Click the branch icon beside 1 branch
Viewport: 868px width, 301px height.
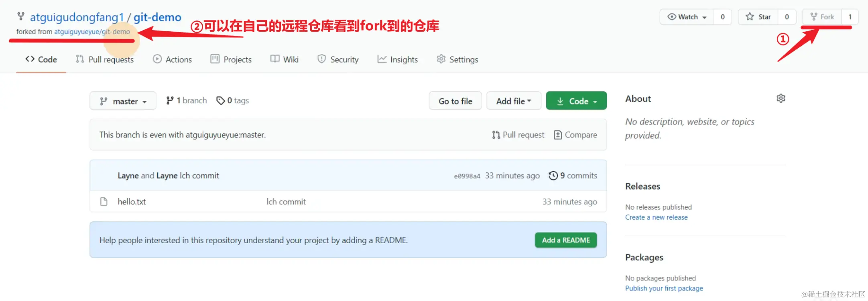click(170, 100)
